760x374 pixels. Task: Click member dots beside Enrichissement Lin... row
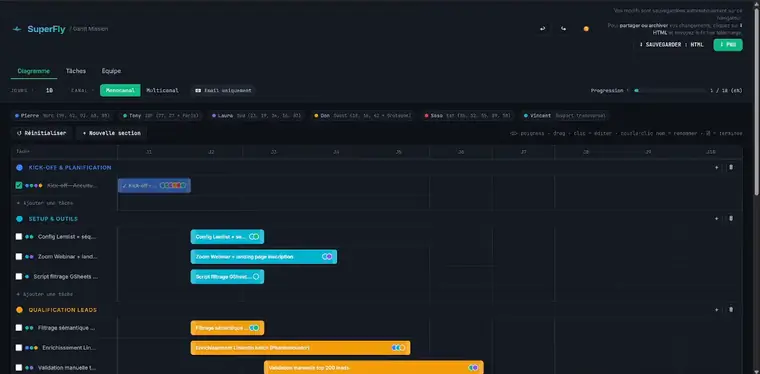coord(32,348)
